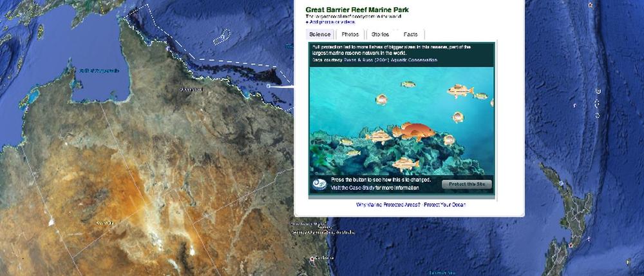Viewport: 644px width, 276px height.
Task: Switch to the Science tab
Action: [319, 34]
